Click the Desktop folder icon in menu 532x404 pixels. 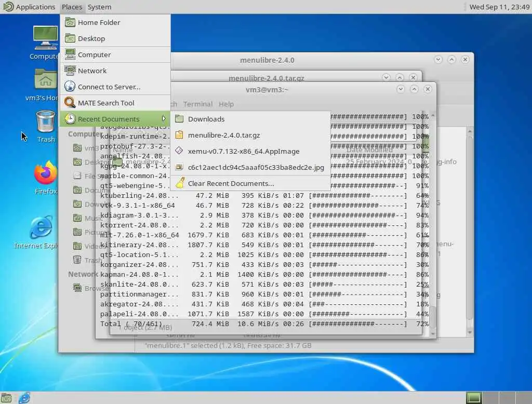[x=70, y=38]
